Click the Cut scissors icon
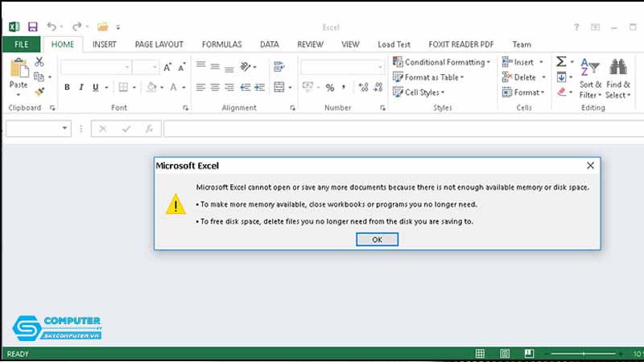Image resolution: width=644 pixels, height=362 pixels. click(x=39, y=62)
